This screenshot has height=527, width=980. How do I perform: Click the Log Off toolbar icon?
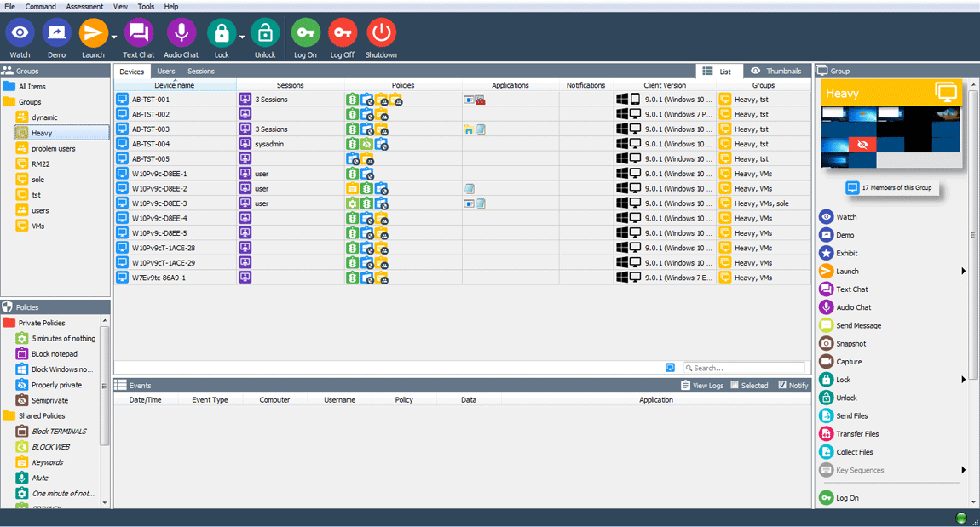click(x=343, y=33)
